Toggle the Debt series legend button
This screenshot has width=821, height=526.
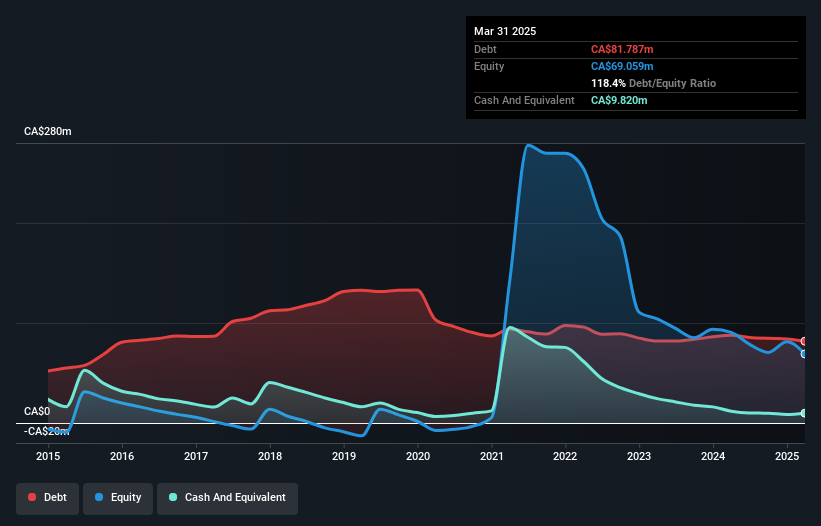47,498
